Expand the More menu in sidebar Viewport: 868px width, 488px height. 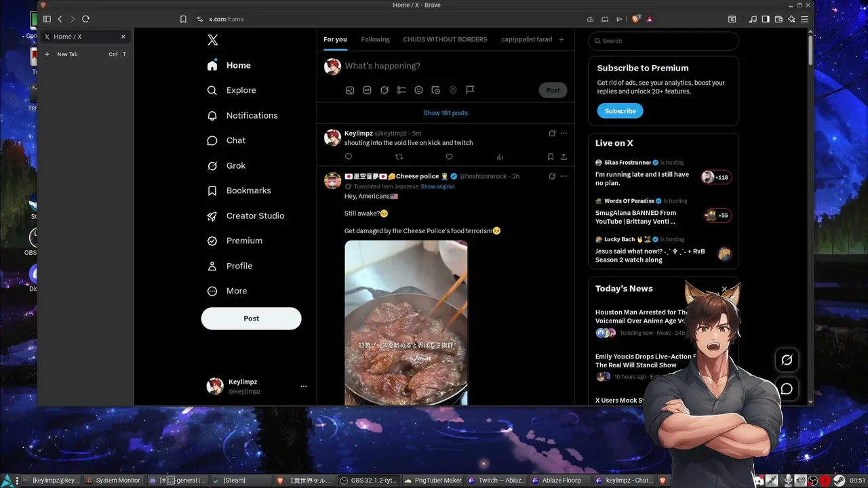point(227,291)
